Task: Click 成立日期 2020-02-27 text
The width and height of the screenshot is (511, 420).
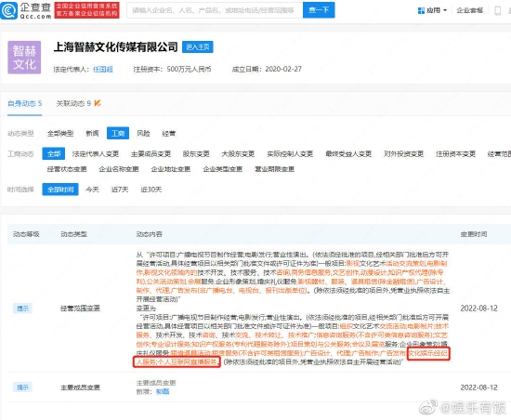Action: coord(267,69)
